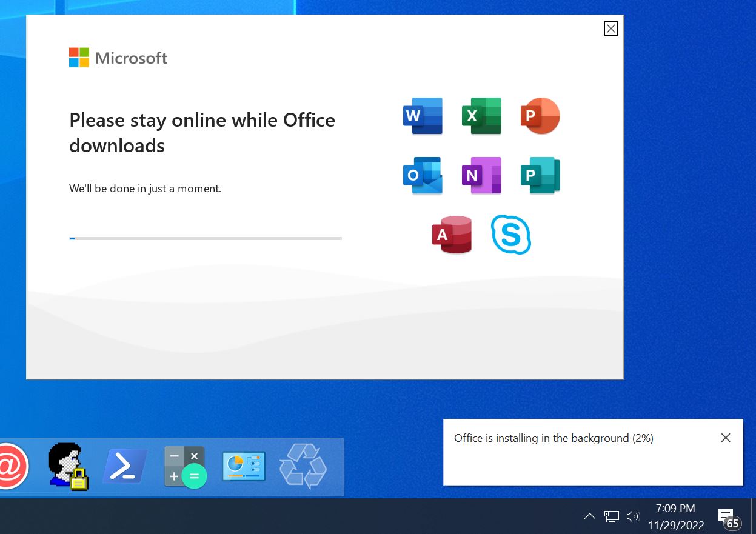Open Action Center with 65 notifications
The image size is (756, 534).
[729, 518]
